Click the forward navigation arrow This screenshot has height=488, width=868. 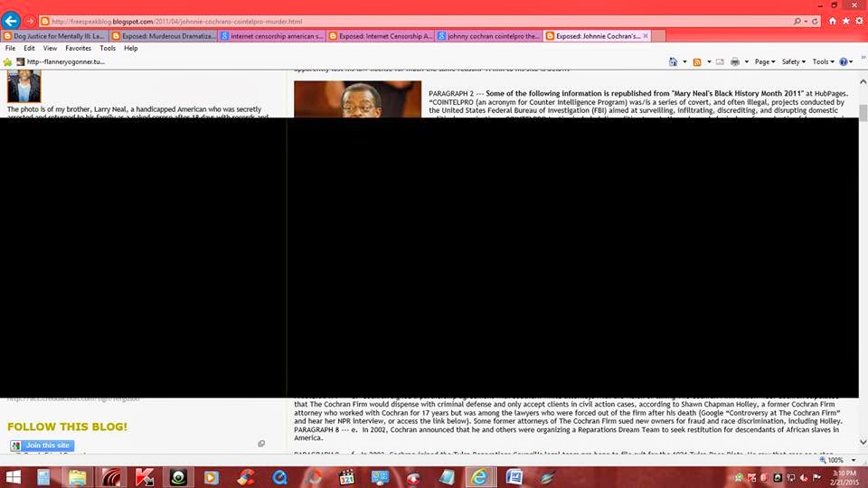(x=30, y=21)
